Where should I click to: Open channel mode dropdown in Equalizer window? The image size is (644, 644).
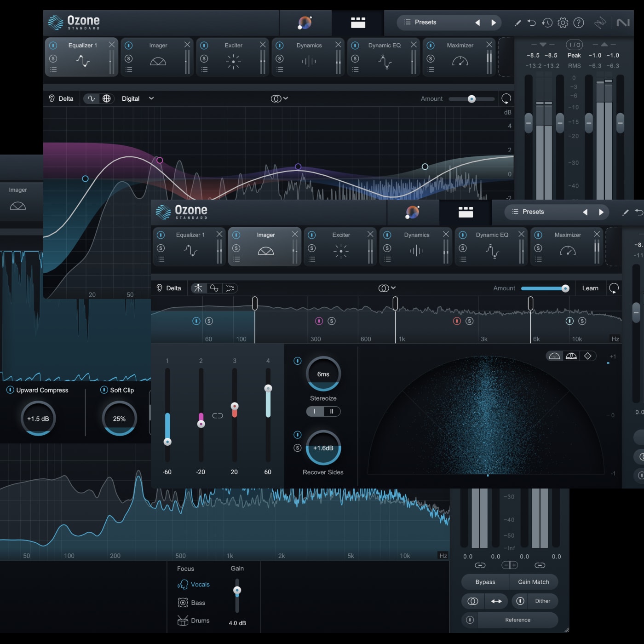[279, 98]
